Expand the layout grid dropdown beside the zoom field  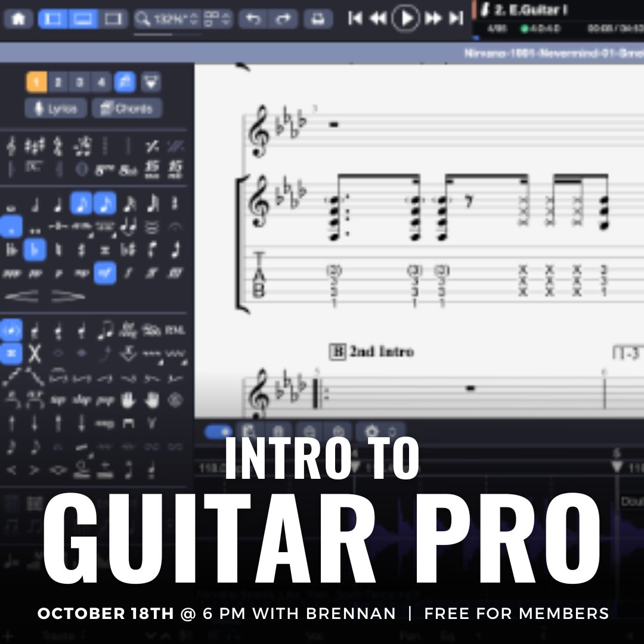coord(216,19)
